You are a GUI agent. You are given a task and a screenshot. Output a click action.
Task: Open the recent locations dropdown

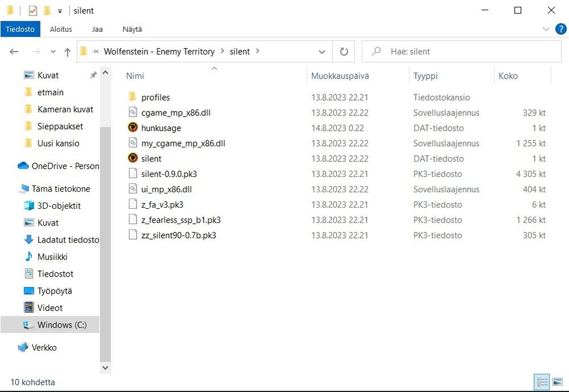(x=53, y=52)
